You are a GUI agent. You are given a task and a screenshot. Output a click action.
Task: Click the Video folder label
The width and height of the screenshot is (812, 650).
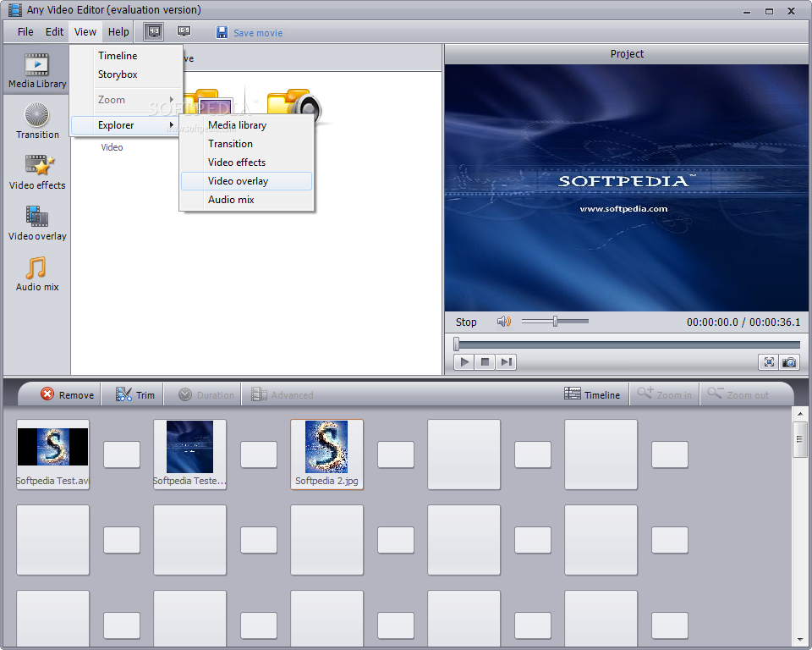112,147
